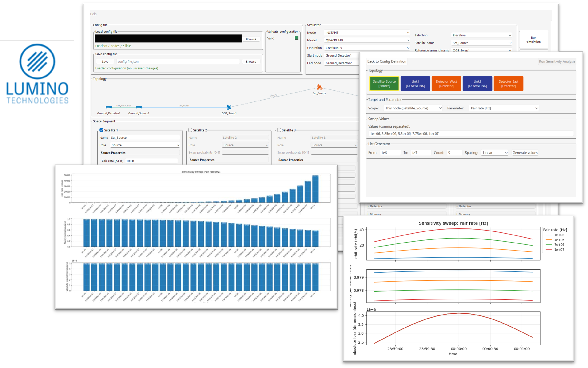Click the Source Properties header under Satellite 1
Viewport: 588px width, 368px height.
coord(140,153)
